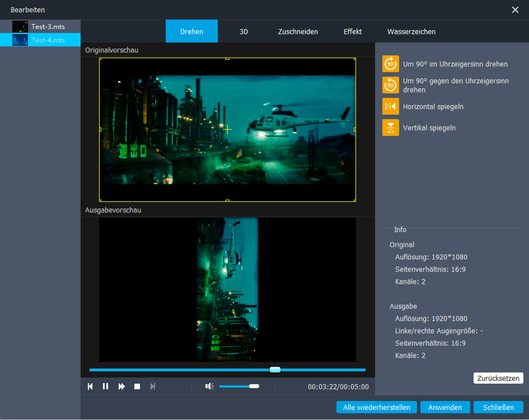
Task: Close the Bearbeiten dialog window
Action: click(x=515, y=10)
